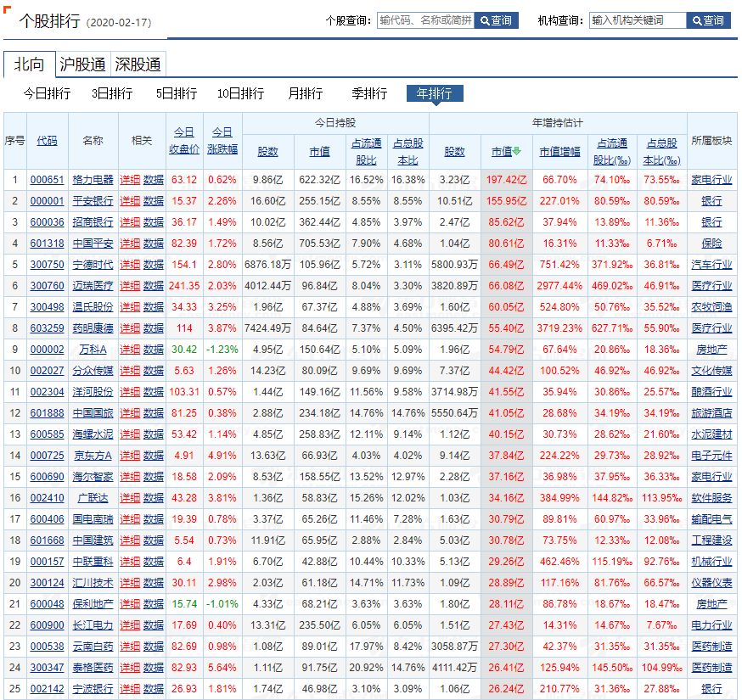The width and height of the screenshot is (742, 700).
Task: Open 数据 link for 平安银行 row
Action: click(154, 201)
